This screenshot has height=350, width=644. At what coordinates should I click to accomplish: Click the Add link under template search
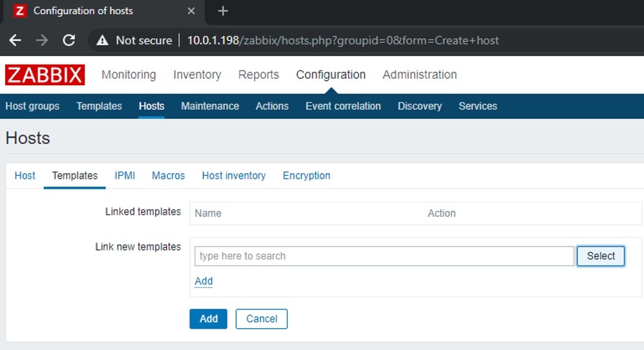(204, 281)
